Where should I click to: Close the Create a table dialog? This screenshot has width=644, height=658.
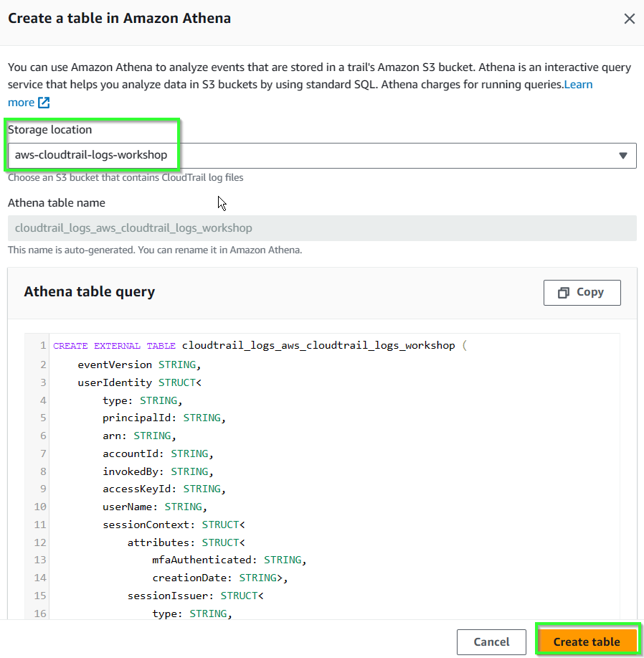coord(630,19)
